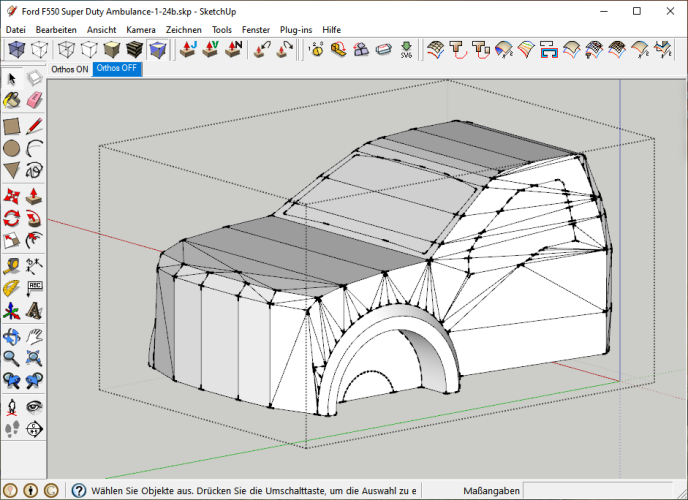Click the Maßangaben measurements input field
Screen dimensions: 688x500
click(598, 490)
